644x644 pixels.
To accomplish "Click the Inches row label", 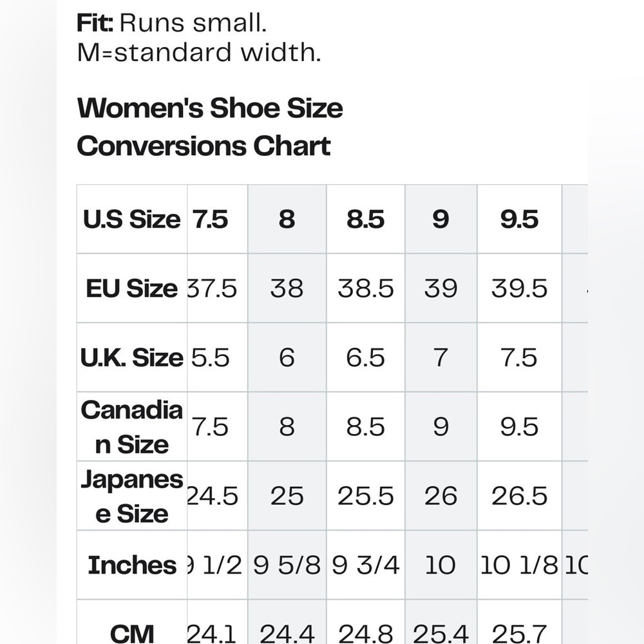I will pos(132,565).
